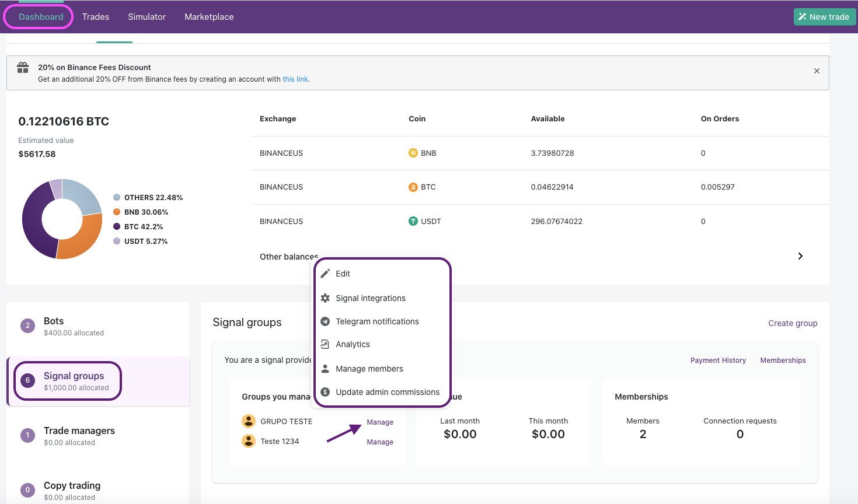Dismiss the Binance fees discount banner
This screenshot has width=858, height=504.
(x=817, y=71)
